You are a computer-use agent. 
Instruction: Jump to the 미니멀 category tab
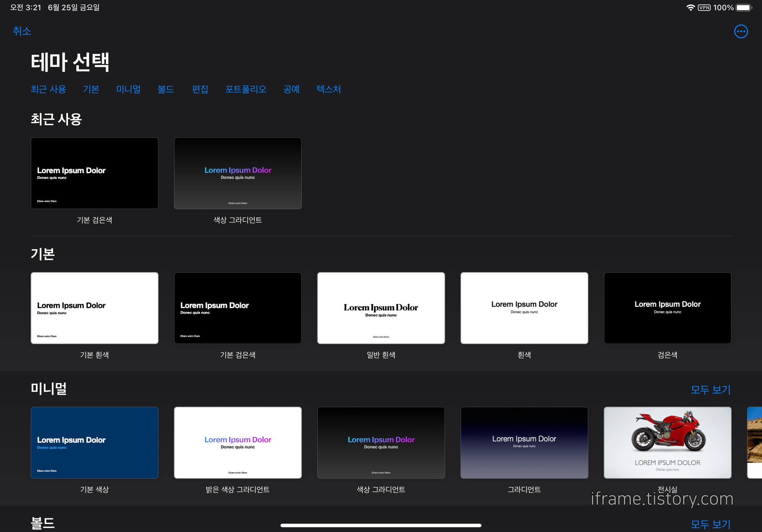click(x=128, y=89)
